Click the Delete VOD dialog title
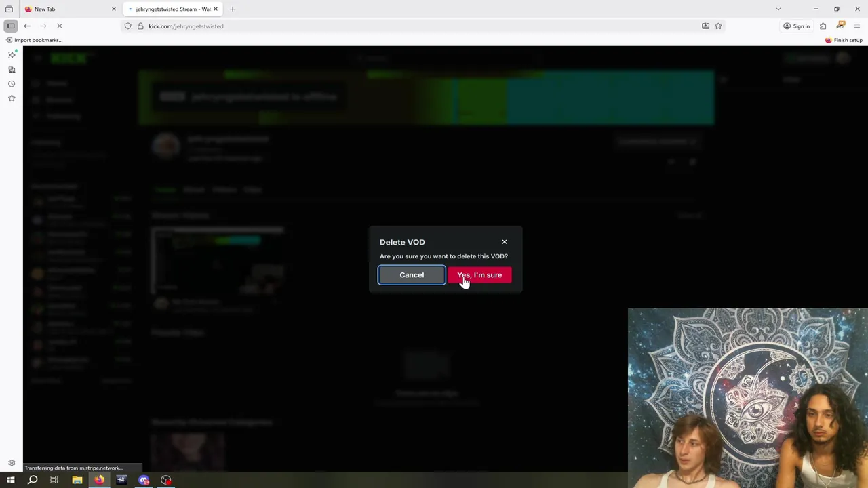Screen dimensions: 868x488 (x=402, y=242)
